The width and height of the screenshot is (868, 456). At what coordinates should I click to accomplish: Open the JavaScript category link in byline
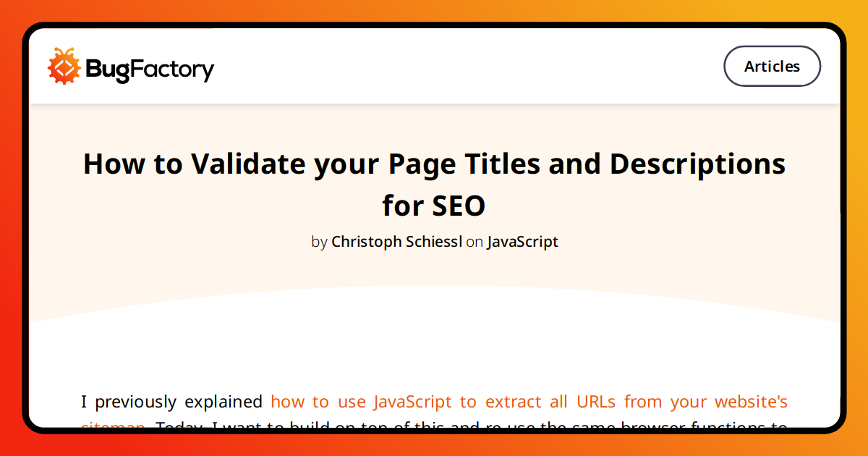click(522, 242)
